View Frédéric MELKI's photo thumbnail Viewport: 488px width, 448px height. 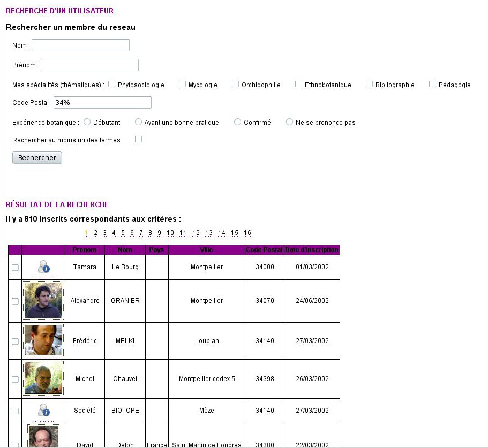tap(43, 340)
